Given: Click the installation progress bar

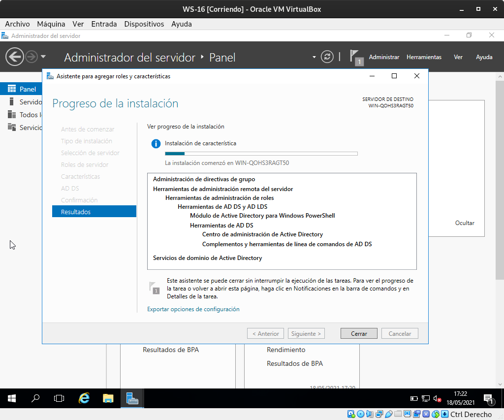Looking at the screenshot, I should click(261, 154).
